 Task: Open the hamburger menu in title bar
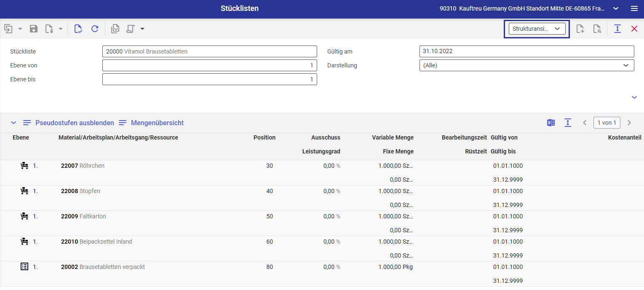point(634,8)
